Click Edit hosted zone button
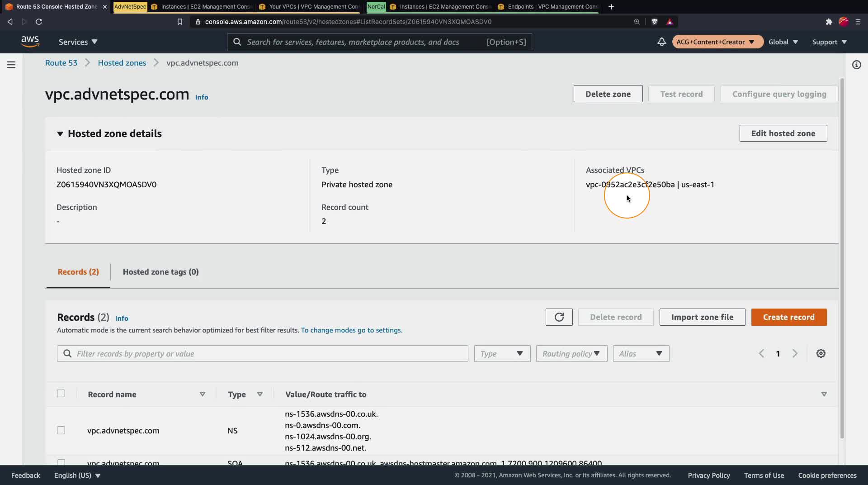The image size is (868, 485). [x=783, y=133]
